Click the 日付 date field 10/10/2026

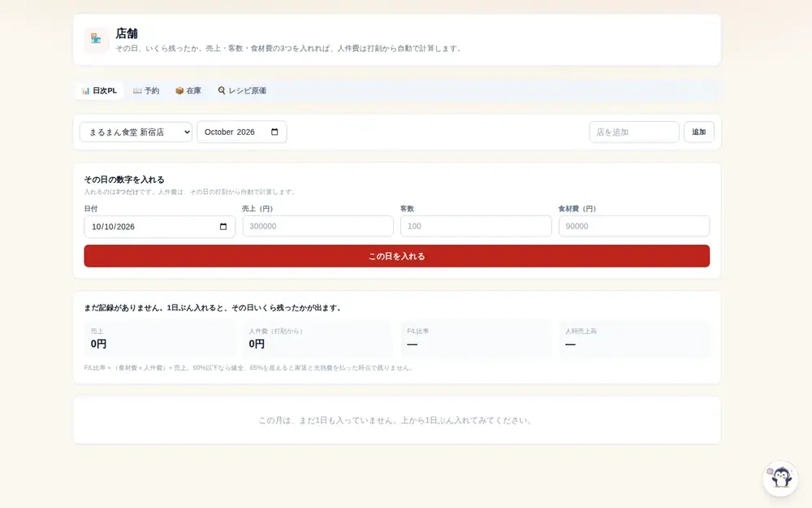coord(159,227)
